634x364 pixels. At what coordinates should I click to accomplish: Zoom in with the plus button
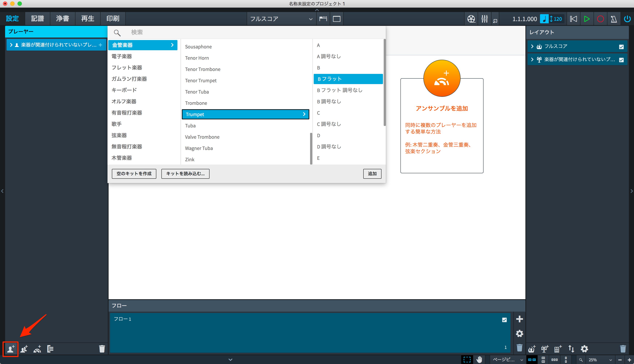[629, 360]
